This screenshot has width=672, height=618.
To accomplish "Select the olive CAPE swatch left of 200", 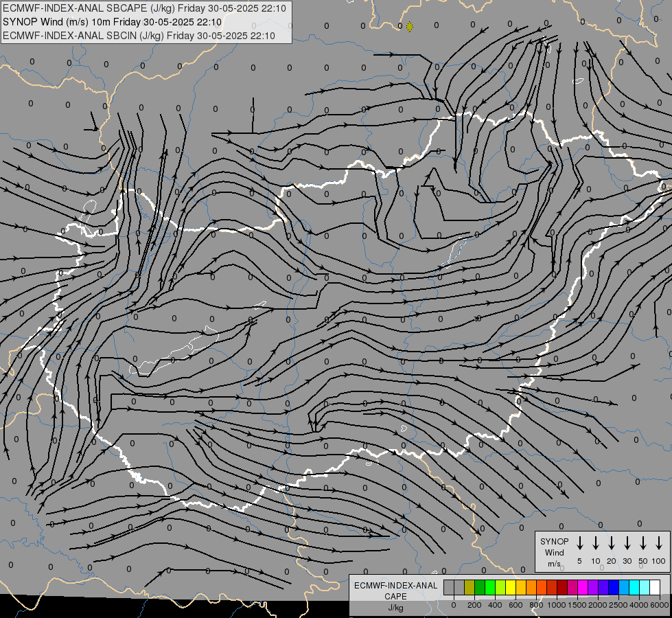I will [x=470, y=587].
